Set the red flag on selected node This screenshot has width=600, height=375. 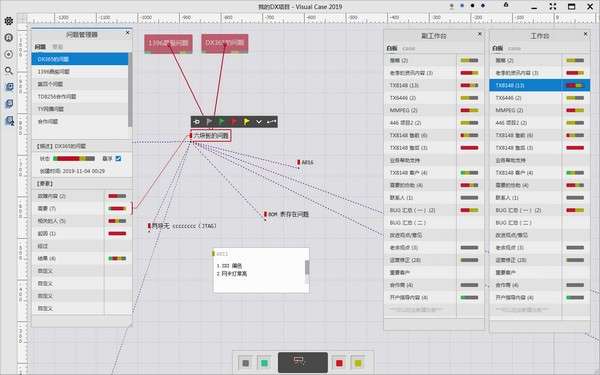[234, 122]
